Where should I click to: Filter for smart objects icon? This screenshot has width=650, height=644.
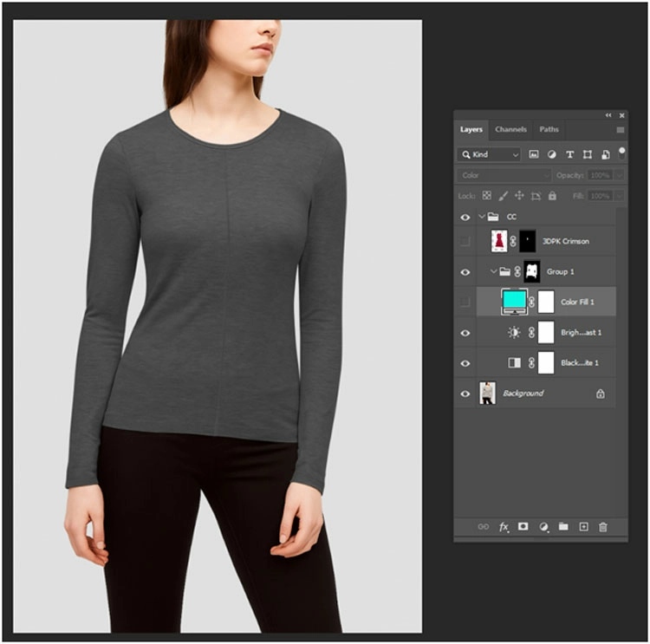point(605,154)
